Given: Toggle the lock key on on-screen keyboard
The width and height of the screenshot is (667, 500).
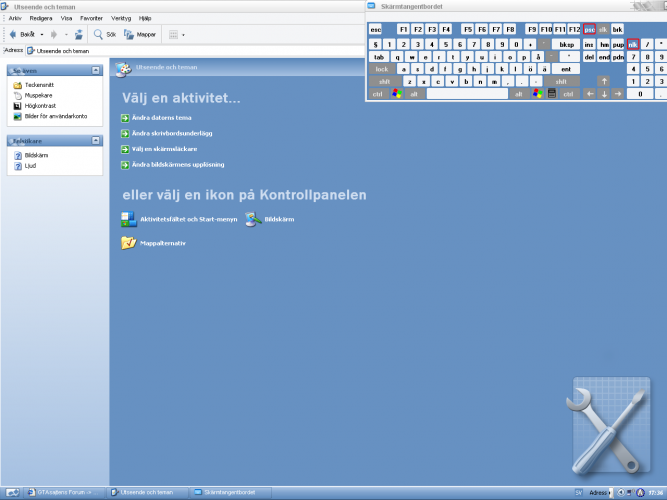Looking at the screenshot, I should click(x=381, y=69).
